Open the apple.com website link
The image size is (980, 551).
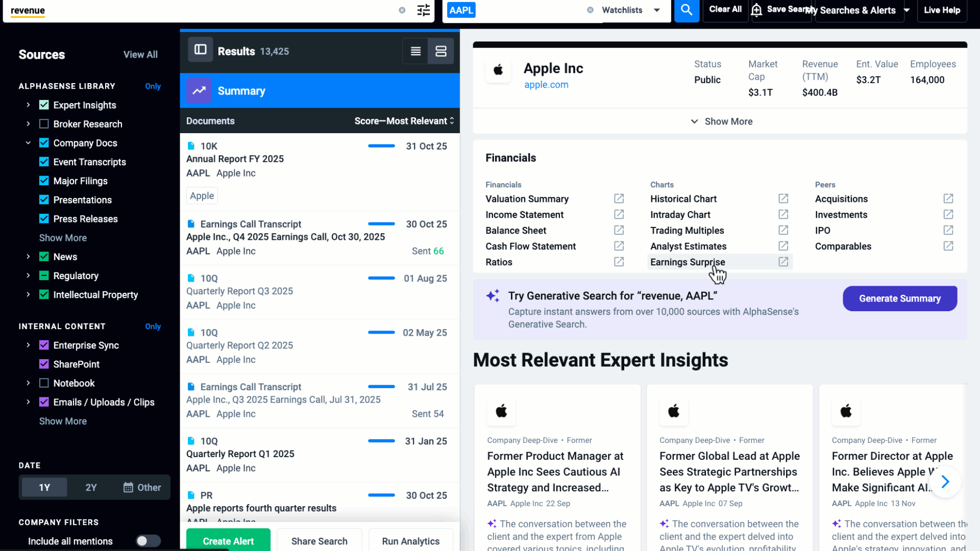(546, 85)
